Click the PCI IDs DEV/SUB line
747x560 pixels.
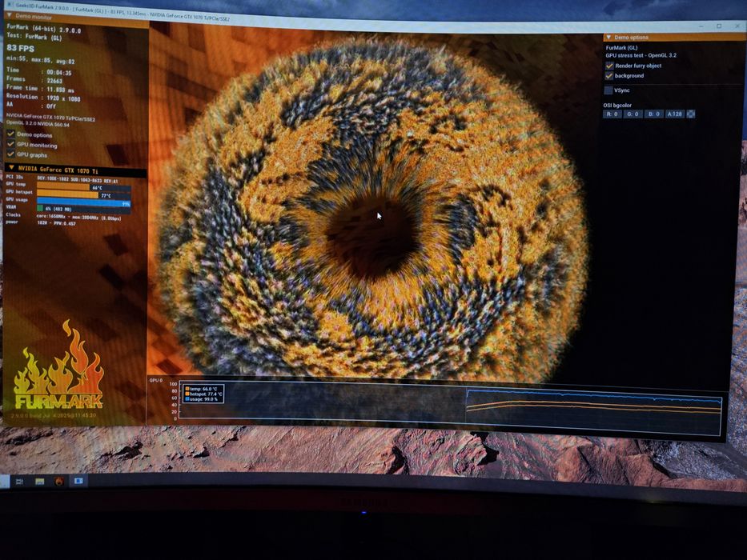[77, 181]
